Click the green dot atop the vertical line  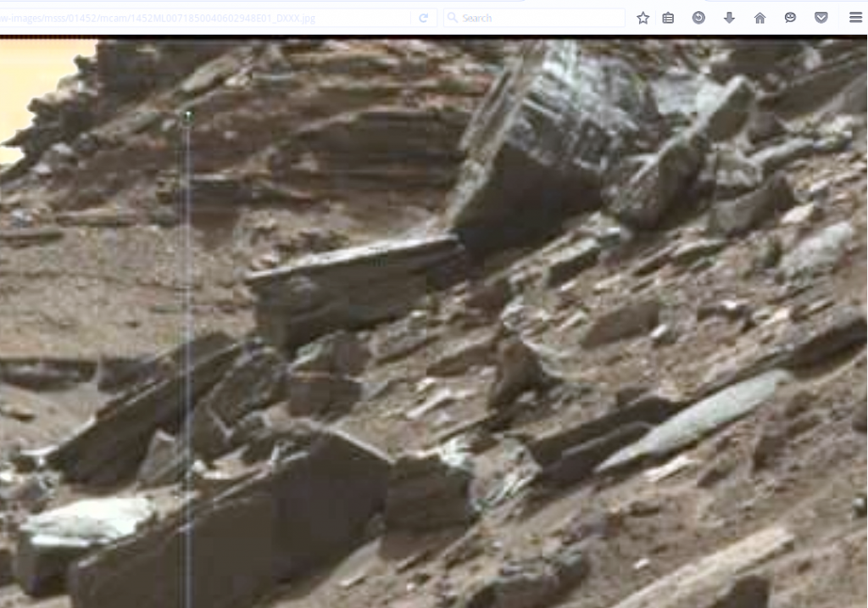click(187, 115)
